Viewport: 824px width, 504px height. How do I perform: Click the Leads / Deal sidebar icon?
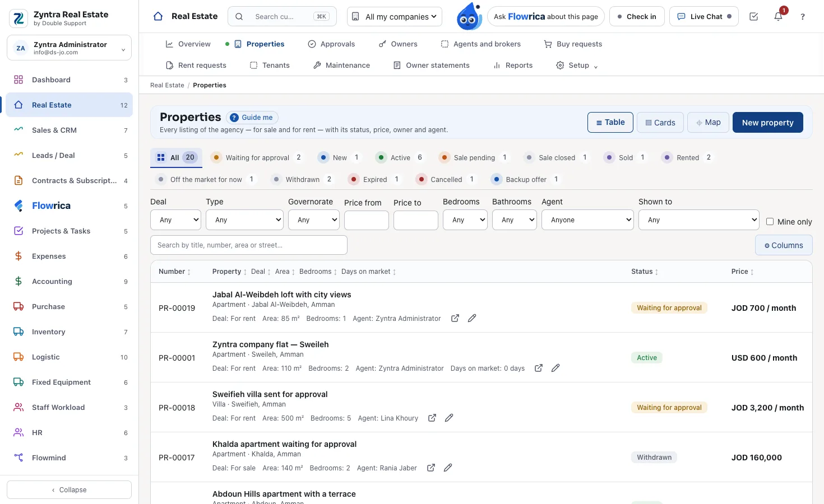coord(18,155)
